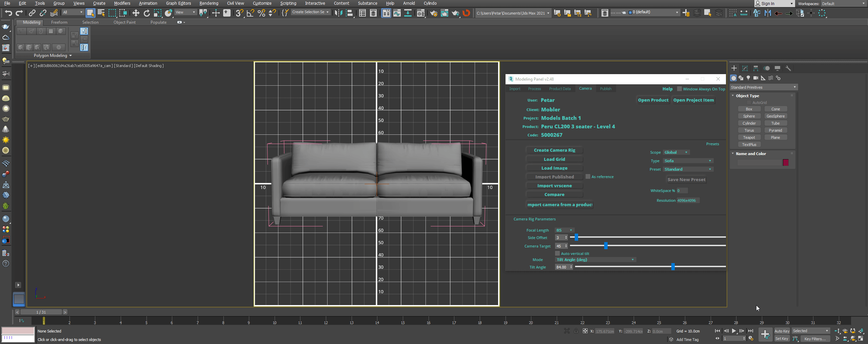Screen dimensions: 868x344
Task: Click the Teapot primitive button
Action: [x=749, y=137]
